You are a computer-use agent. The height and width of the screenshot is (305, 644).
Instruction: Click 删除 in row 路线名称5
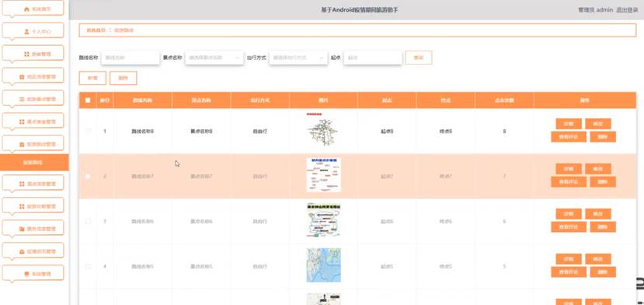[x=603, y=272]
